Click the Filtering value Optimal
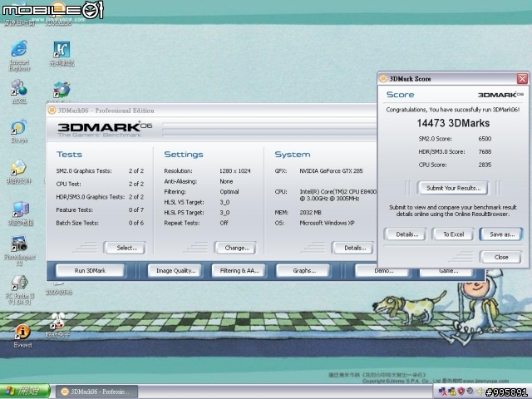532x399 pixels. pyautogui.click(x=229, y=192)
